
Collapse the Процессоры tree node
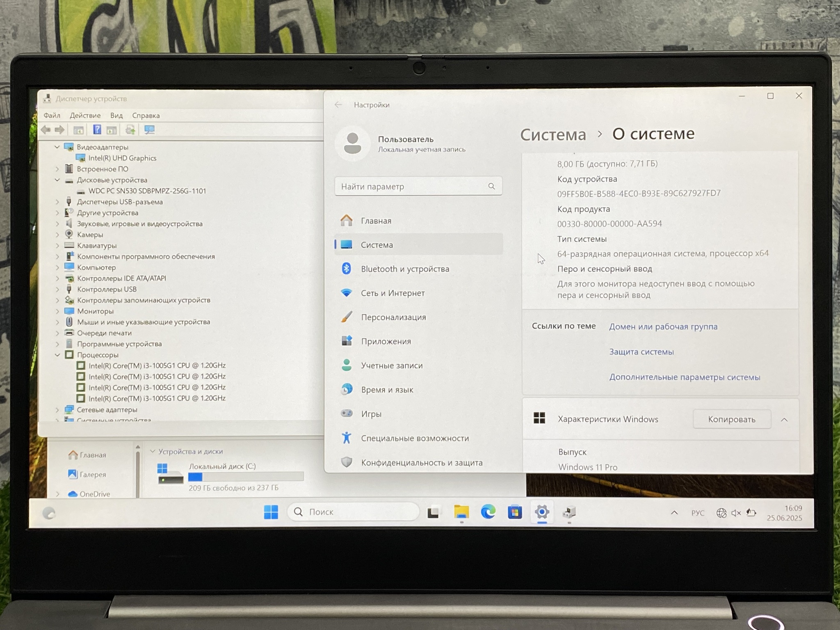click(x=57, y=355)
